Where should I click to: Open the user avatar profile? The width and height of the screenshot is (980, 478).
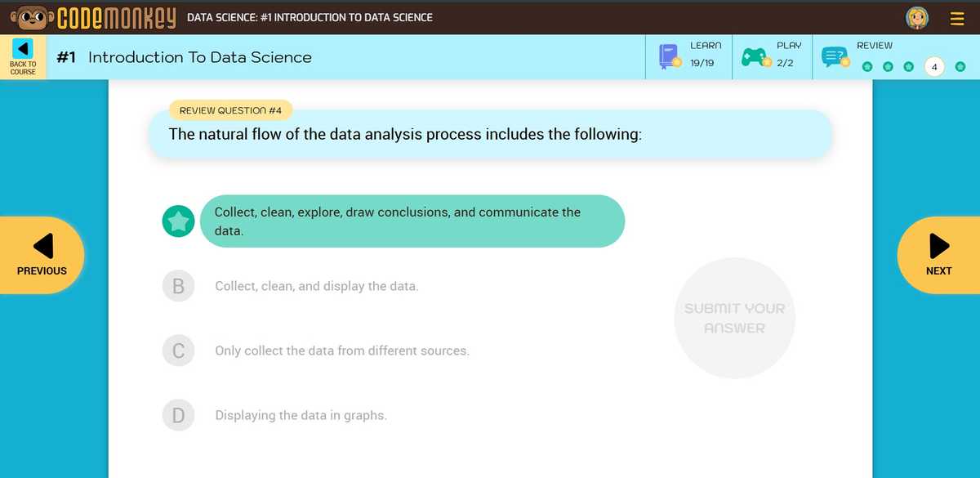pyautogui.click(x=918, y=17)
